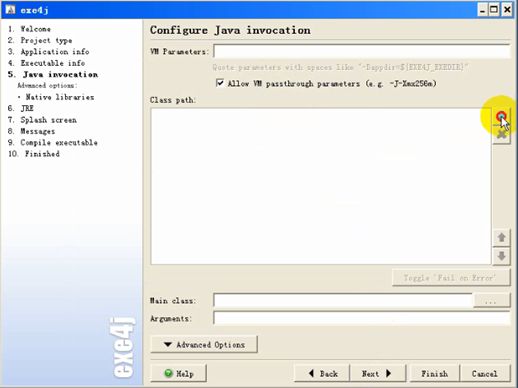The height and width of the screenshot is (388, 518).
Task: Click the Next button
Action: coord(378,373)
